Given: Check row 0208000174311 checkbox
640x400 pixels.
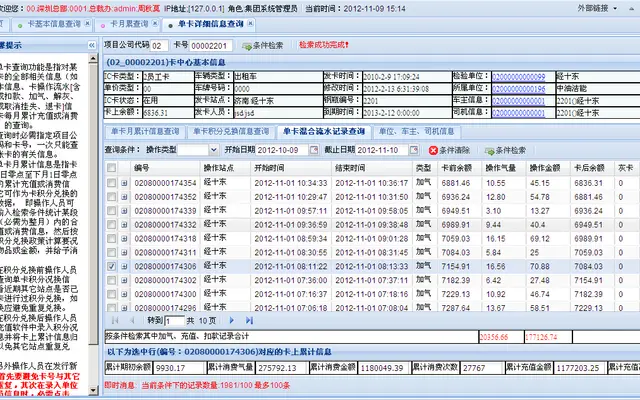Looking at the screenshot, I should tap(111, 252).
